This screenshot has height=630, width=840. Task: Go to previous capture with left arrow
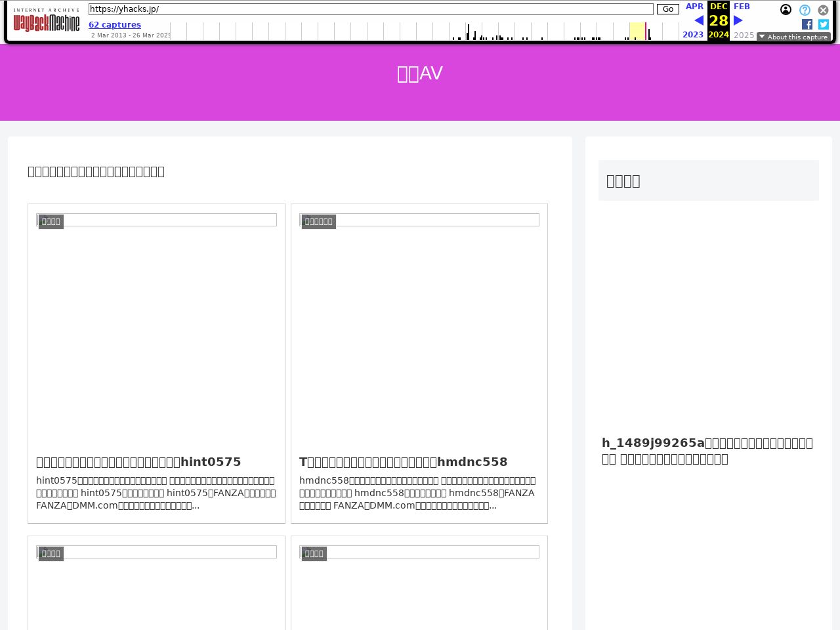pos(698,20)
